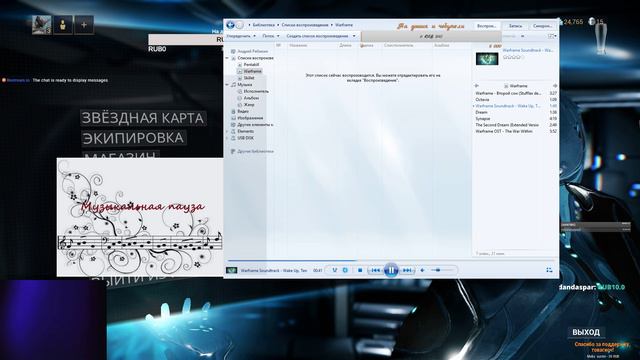Viewport: 640px width, 360px height.
Task: Select The Second Dream (Extended Version) track
Action: (516, 125)
